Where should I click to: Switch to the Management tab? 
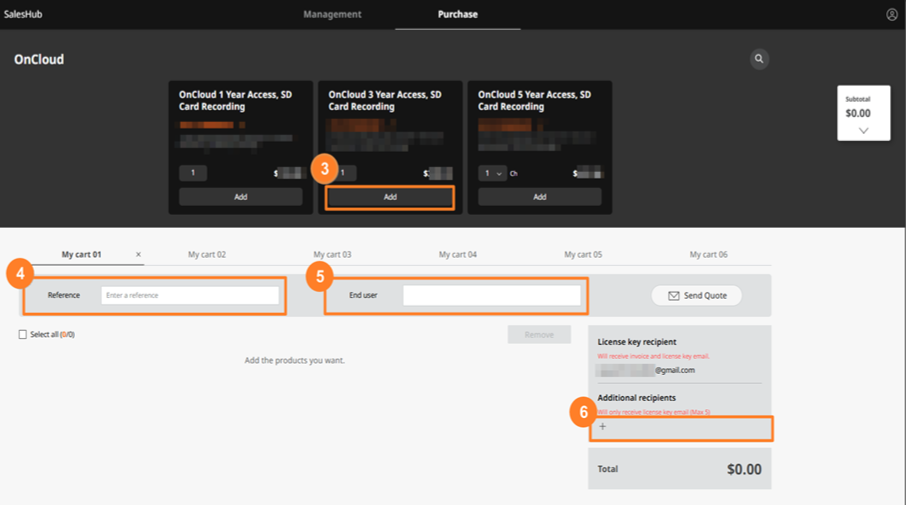click(332, 14)
